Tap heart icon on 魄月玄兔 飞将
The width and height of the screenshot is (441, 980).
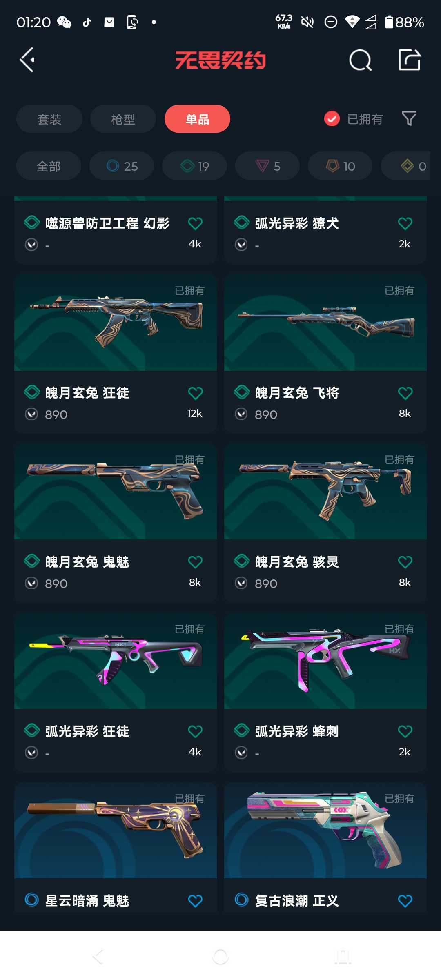pos(405,393)
